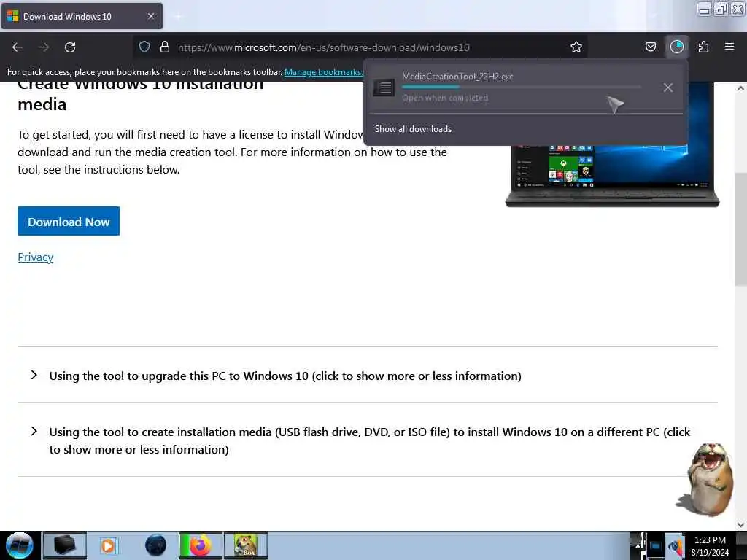
Task: Open the Privacy link
Action: [x=35, y=257]
